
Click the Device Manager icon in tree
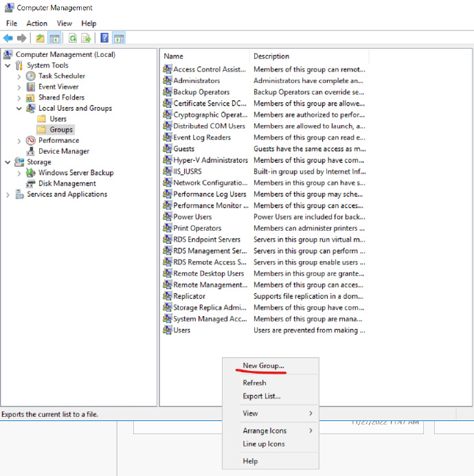pos(30,151)
